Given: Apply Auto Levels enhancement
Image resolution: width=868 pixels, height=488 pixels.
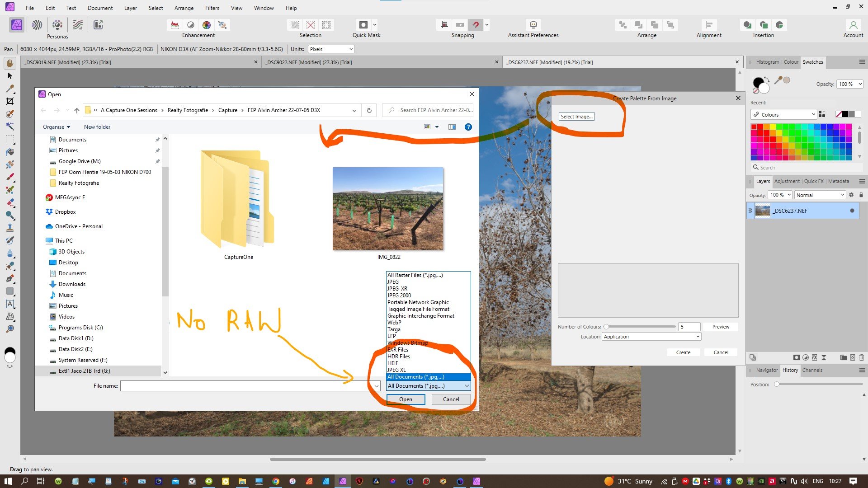Looking at the screenshot, I should (175, 25).
